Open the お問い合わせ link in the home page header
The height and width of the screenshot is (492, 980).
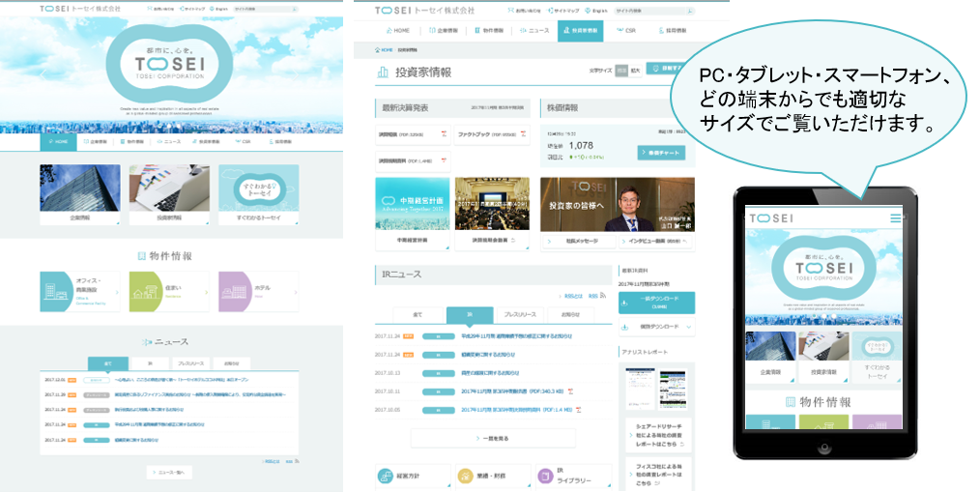click(160, 10)
